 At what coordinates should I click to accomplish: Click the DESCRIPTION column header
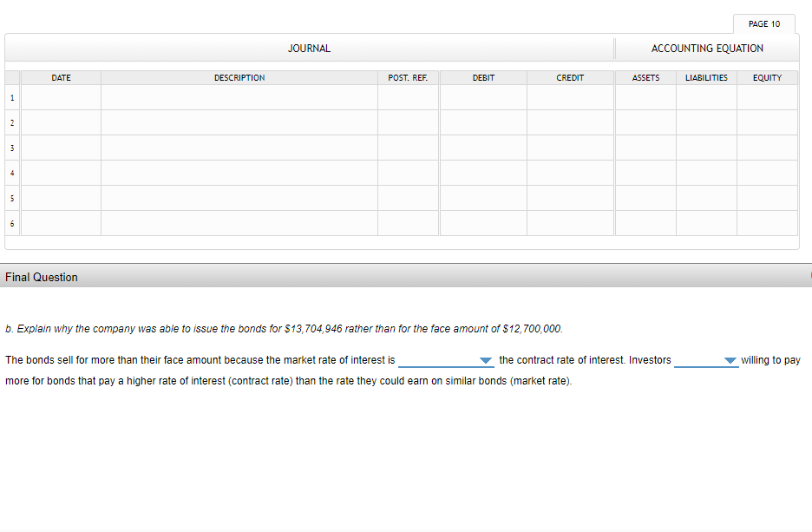coord(239,78)
